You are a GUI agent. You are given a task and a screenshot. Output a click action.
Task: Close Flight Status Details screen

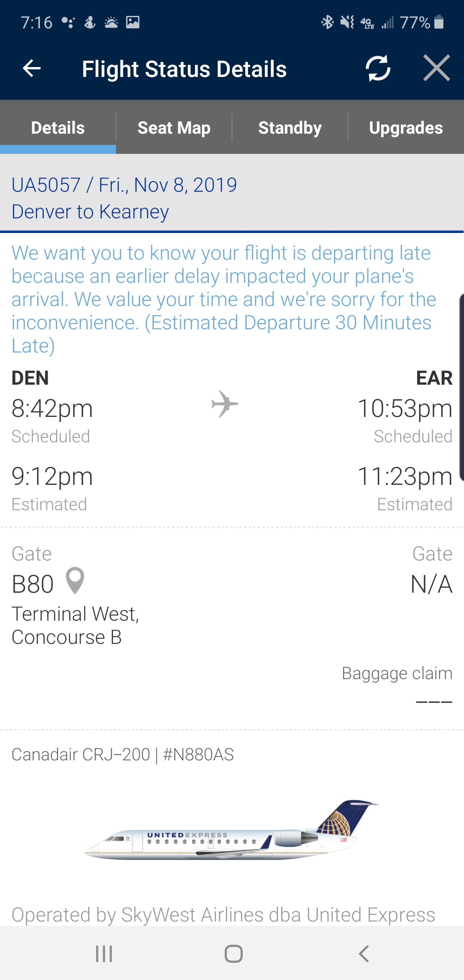click(437, 68)
